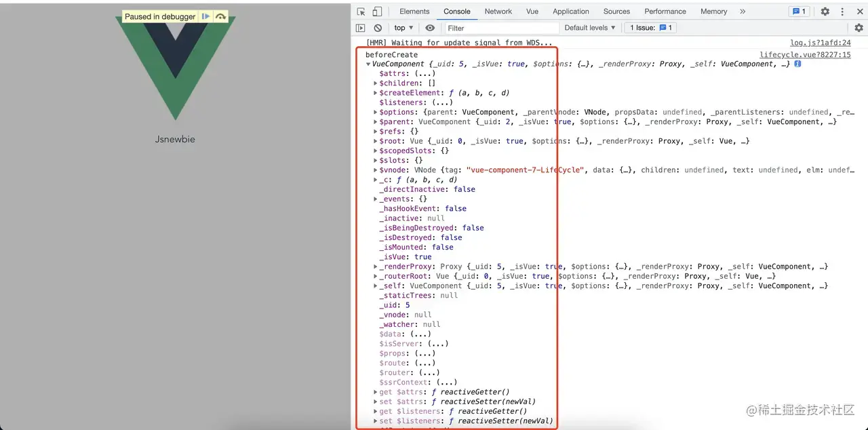The width and height of the screenshot is (868, 430).
Task: Switch to the Elements tab
Action: point(414,12)
